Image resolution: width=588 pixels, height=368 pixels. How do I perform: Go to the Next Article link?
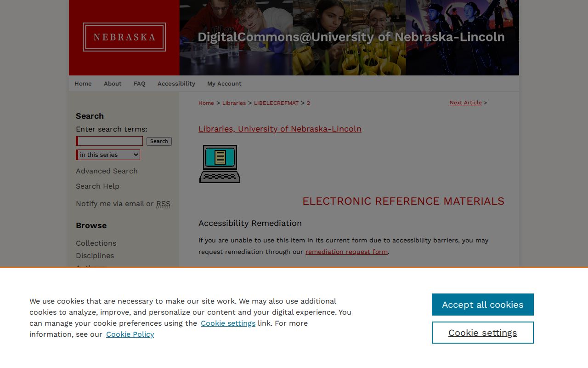tap(466, 103)
